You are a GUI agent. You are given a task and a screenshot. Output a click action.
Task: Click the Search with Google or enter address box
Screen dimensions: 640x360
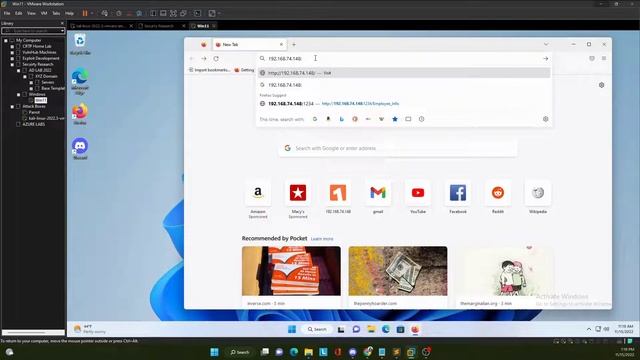(398, 148)
